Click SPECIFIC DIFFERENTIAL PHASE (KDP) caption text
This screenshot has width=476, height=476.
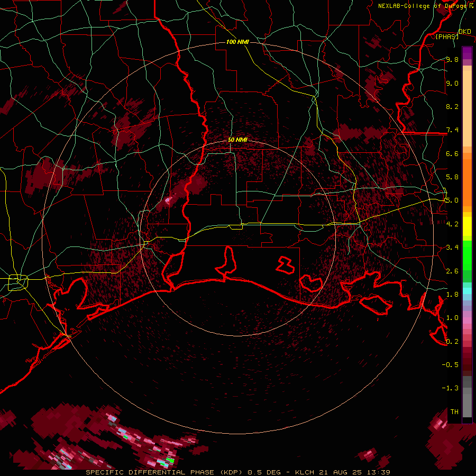tap(164, 472)
